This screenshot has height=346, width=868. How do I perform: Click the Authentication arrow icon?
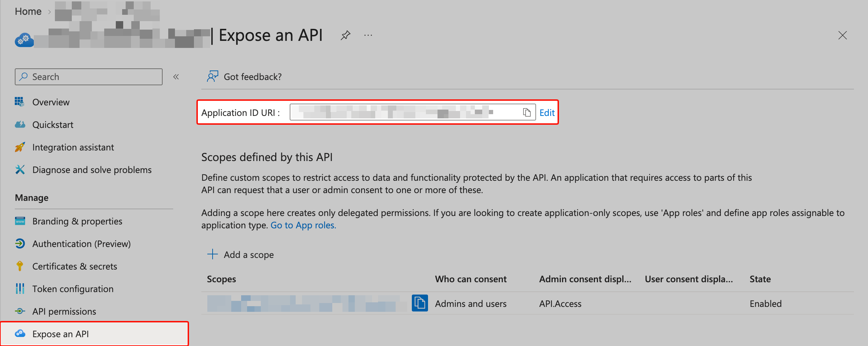20,243
